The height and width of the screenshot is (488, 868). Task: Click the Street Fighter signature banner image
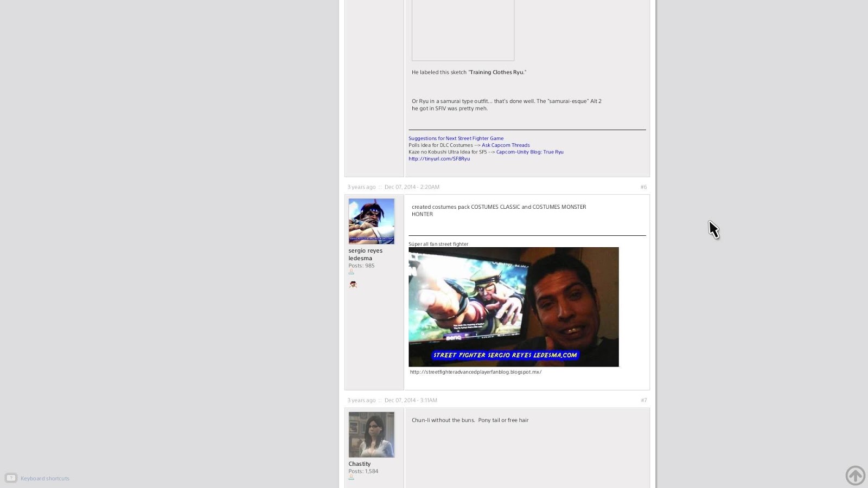[x=514, y=307]
